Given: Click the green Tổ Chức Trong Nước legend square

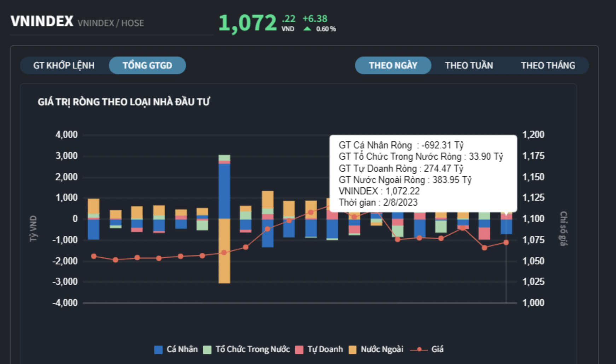Looking at the screenshot, I should pos(207,350).
